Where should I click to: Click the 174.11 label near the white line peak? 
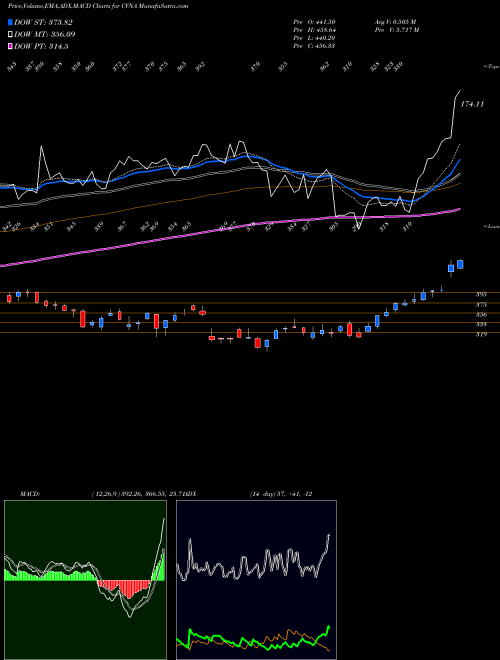[x=472, y=104]
